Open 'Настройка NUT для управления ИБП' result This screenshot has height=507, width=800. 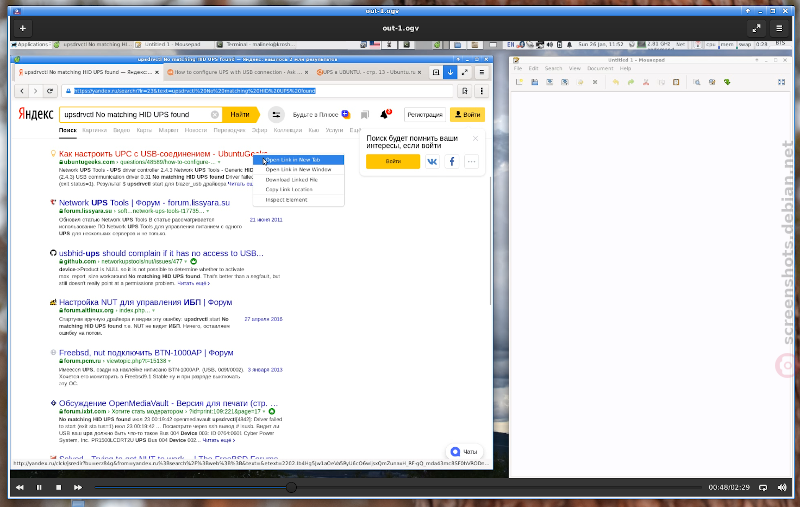[145, 302]
